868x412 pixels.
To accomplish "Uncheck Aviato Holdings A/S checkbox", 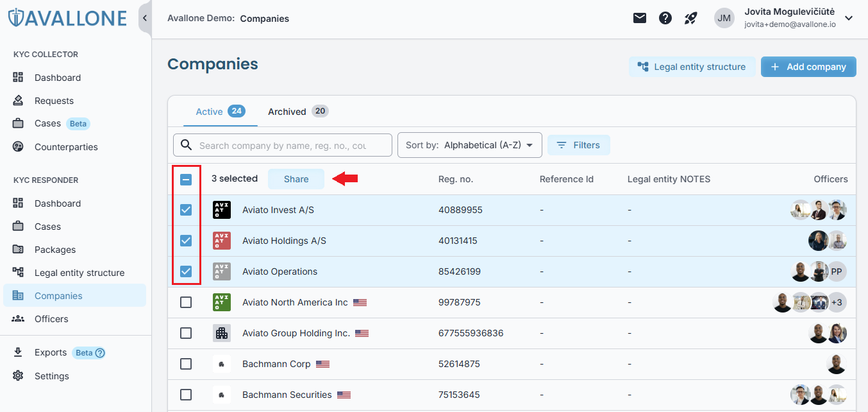I will click(186, 241).
